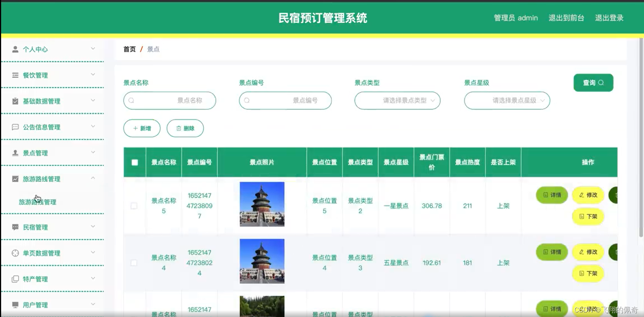Click the 新增 add button
Viewport: 644px width, 317px height.
(x=142, y=128)
